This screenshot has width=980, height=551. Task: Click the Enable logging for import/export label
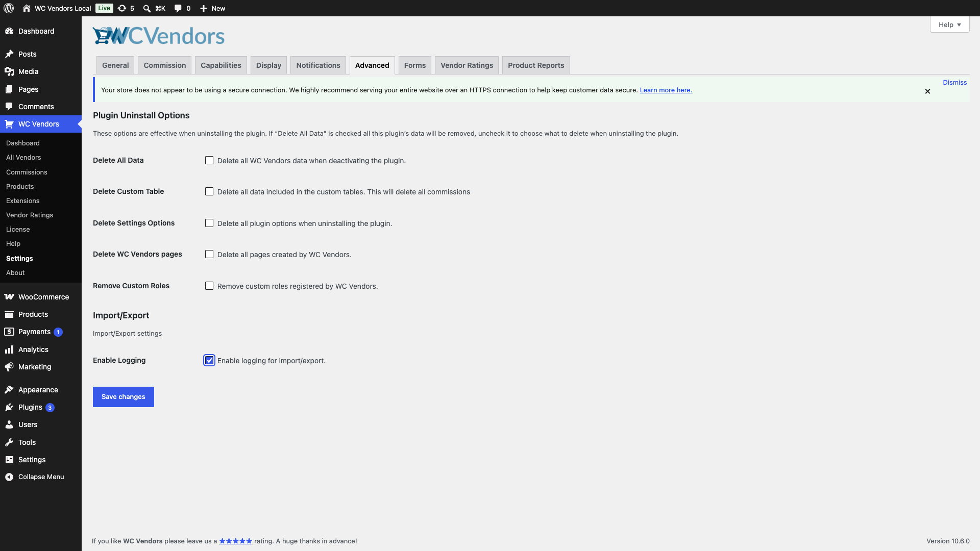pyautogui.click(x=272, y=361)
